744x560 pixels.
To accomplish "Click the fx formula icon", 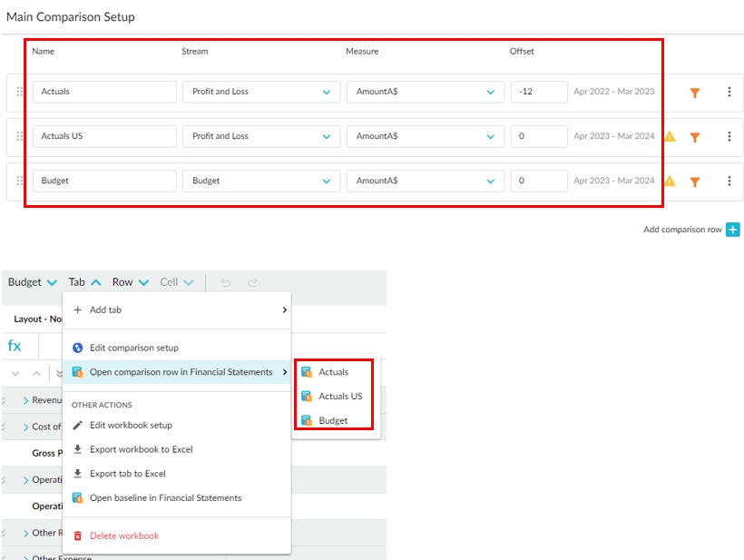I will [15, 346].
